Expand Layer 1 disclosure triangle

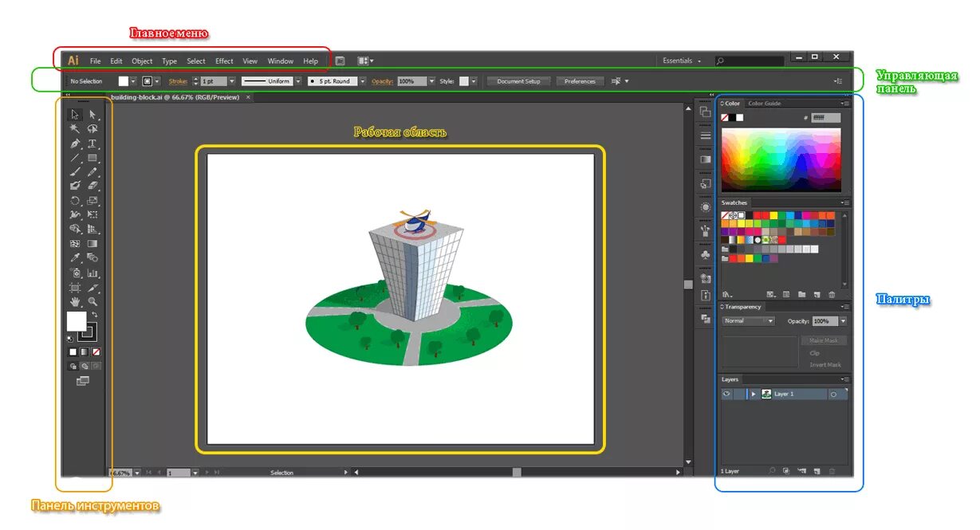point(753,394)
